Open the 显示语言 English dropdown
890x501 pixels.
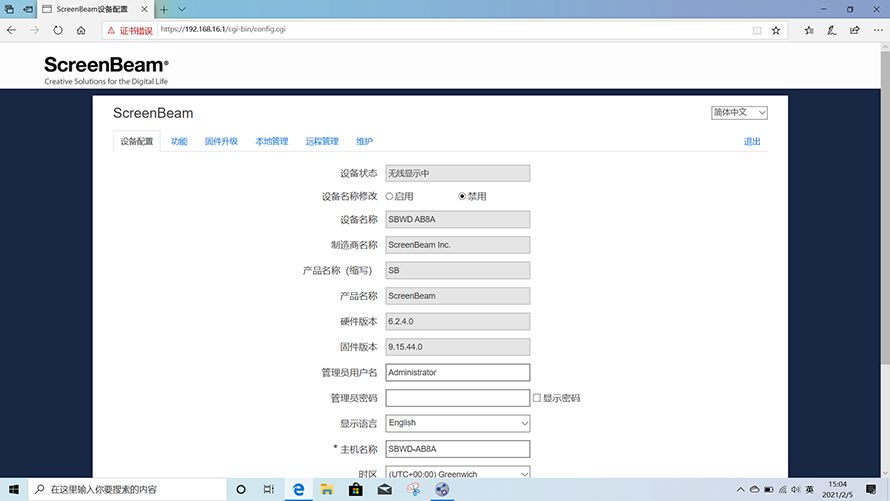(x=457, y=423)
